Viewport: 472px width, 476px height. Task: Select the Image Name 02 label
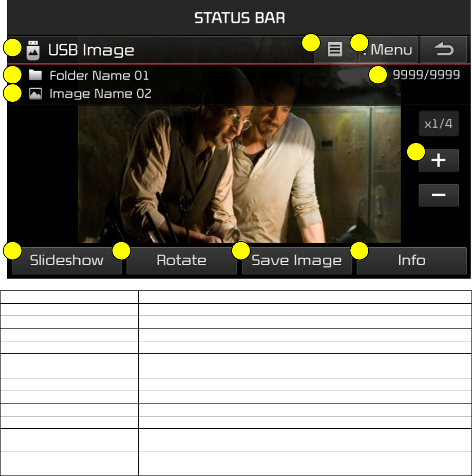click(x=100, y=94)
